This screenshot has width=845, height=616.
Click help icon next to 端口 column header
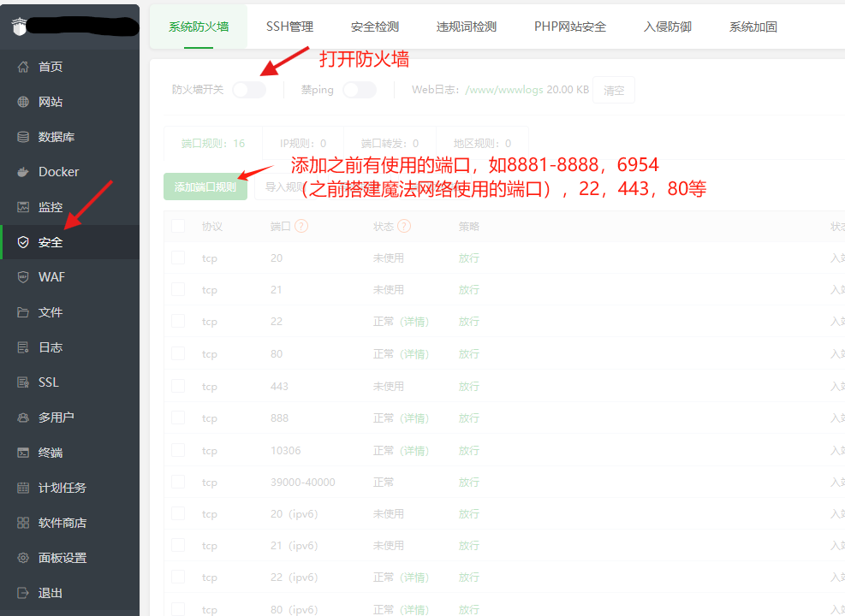click(301, 227)
